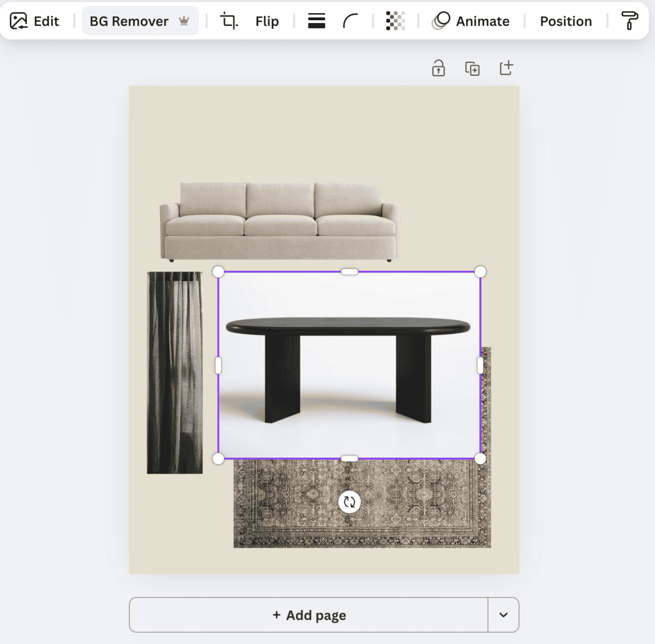
Task: Click the BG Remover button
Action: tap(140, 21)
